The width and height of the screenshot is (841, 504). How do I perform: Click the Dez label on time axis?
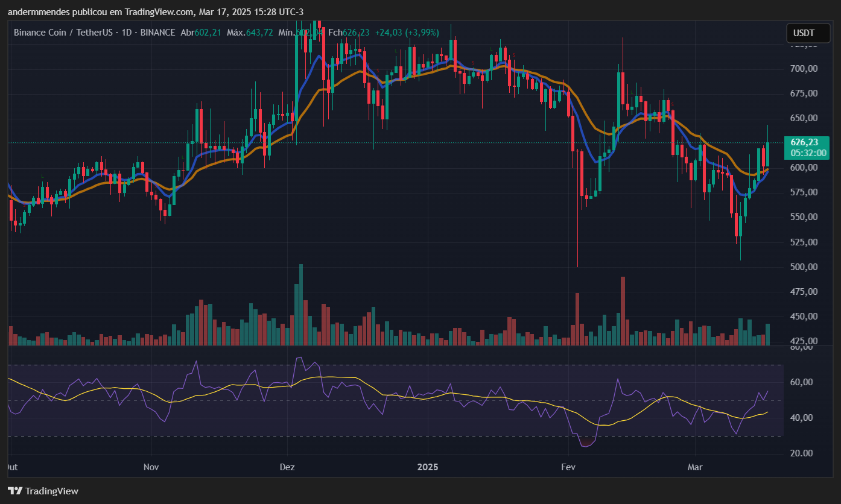(288, 467)
